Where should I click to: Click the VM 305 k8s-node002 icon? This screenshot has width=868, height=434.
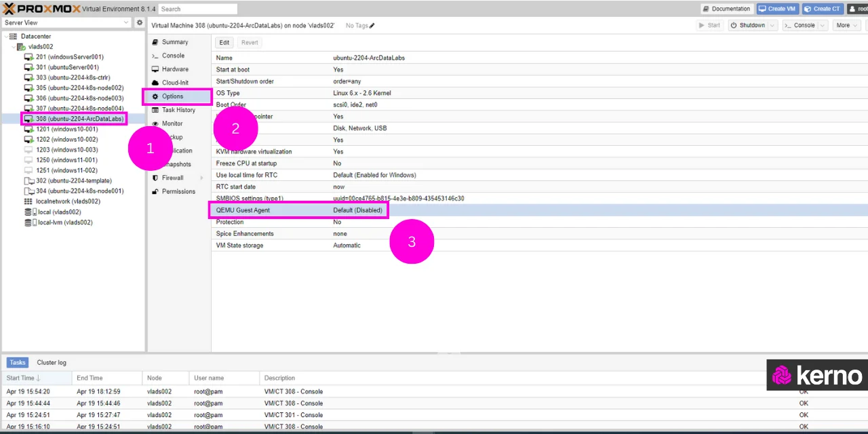coord(28,87)
